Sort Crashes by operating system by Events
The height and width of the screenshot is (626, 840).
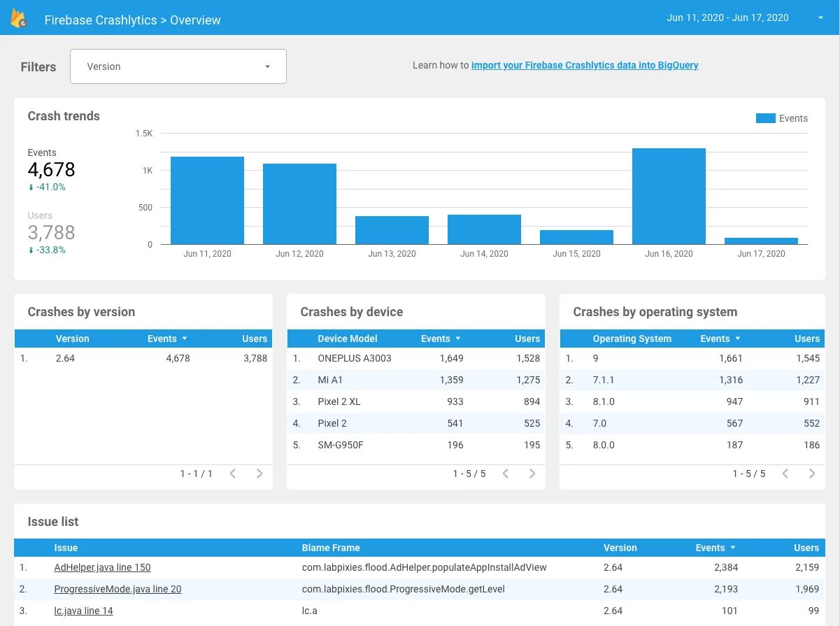tap(720, 339)
